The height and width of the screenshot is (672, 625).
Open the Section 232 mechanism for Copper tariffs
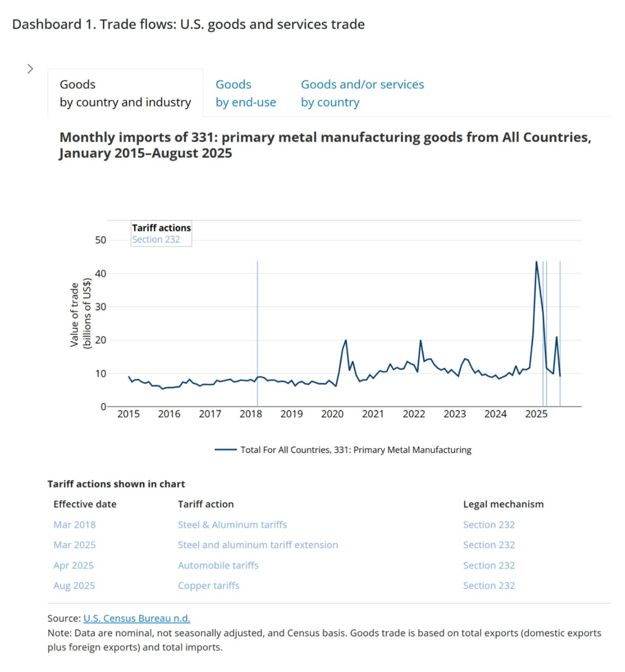click(x=489, y=586)
